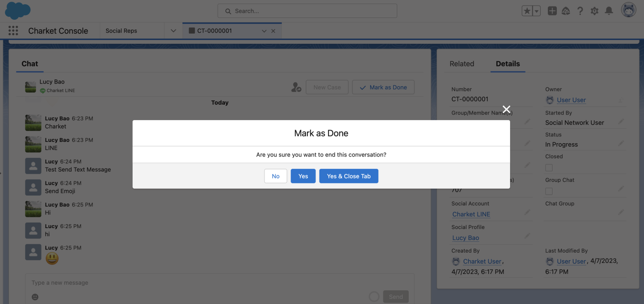644x304 pixels.
Task: Focus the global Search field
Action: [307, 11]
